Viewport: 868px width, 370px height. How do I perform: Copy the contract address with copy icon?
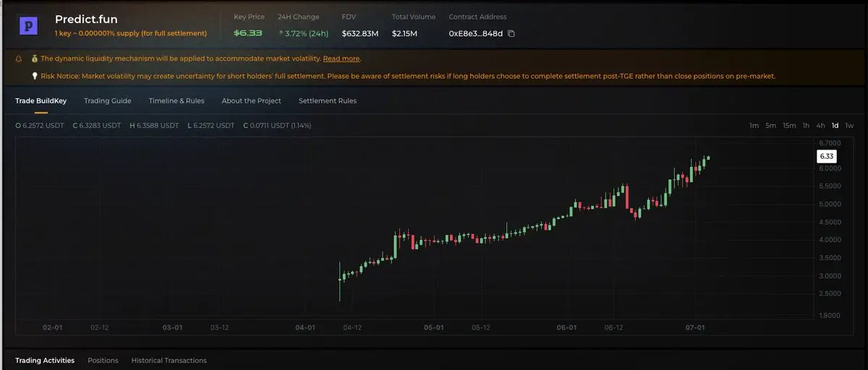511,33
